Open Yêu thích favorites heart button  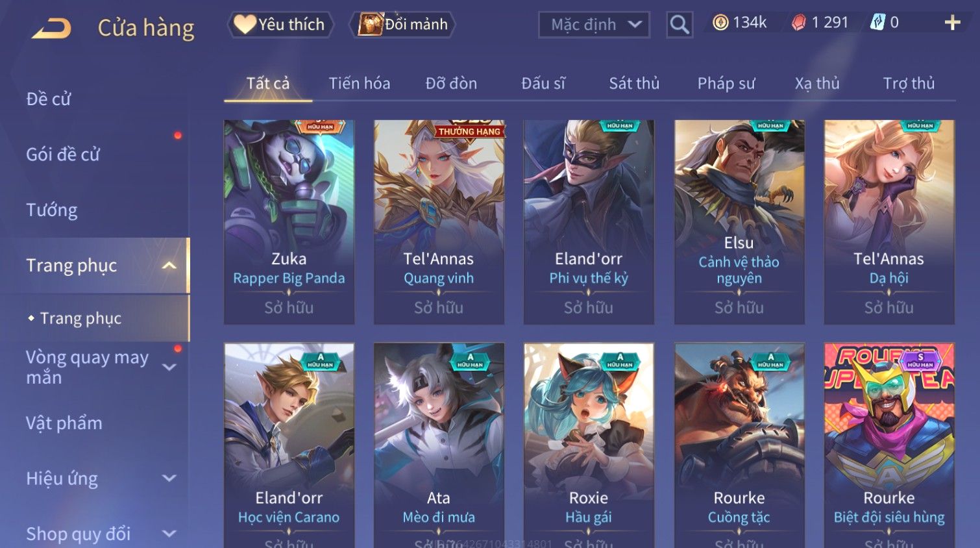280,25
